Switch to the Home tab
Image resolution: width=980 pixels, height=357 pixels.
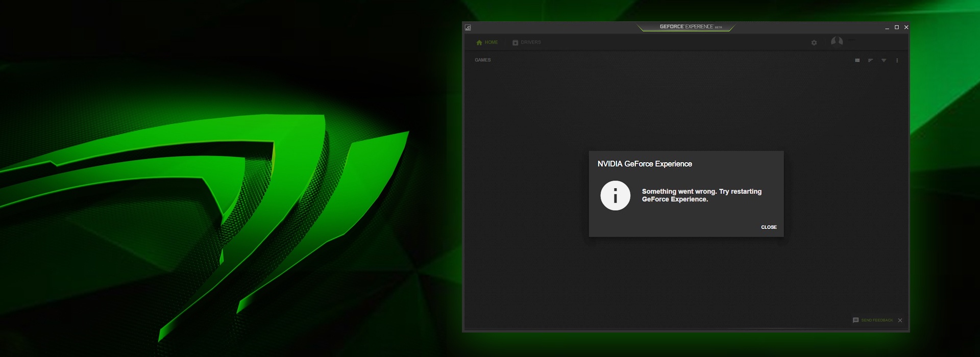pos(487,42)
